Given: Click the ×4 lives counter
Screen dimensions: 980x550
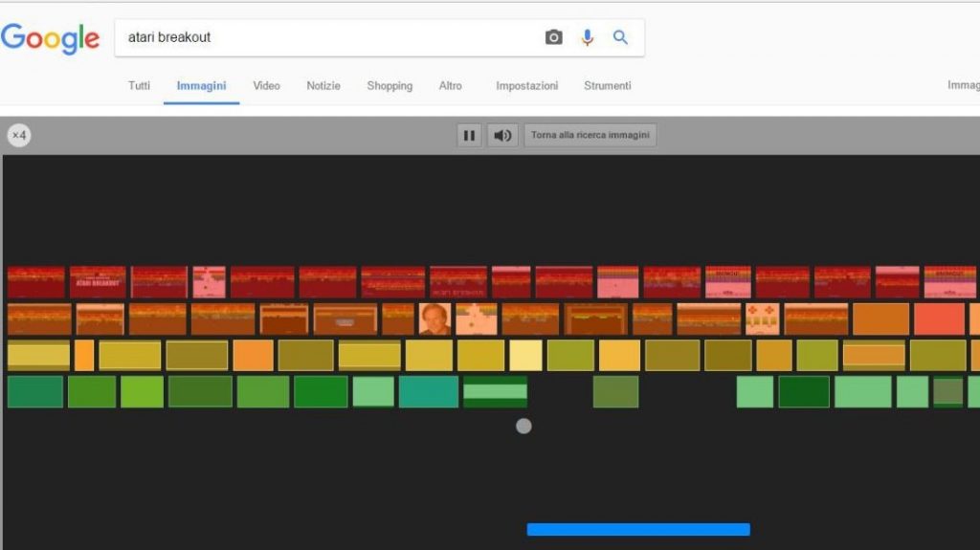Looking at the screenshot, I should click(19, 135).
